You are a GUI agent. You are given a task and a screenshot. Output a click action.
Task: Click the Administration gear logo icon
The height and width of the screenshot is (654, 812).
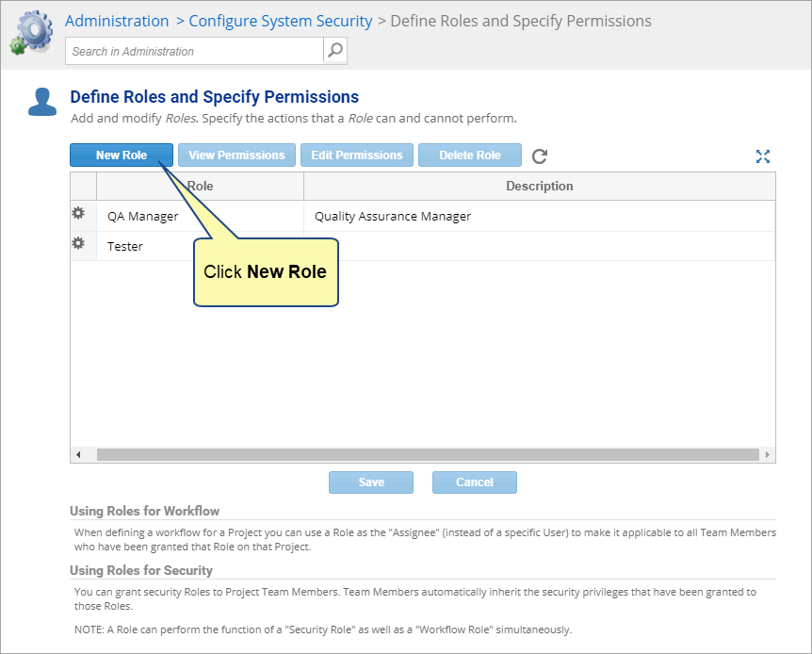[x=32, y=33]
